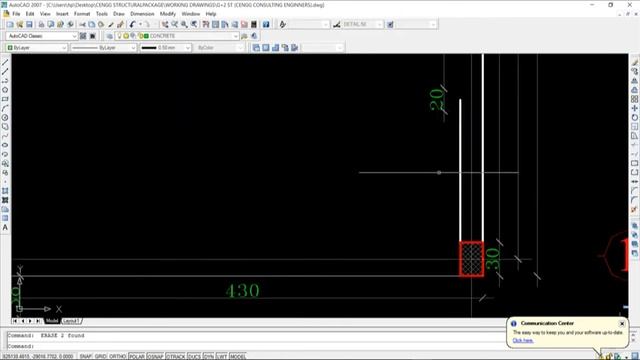Switch to the Layout1 tab
Screen dimensions: 640x360
point(71,321)
